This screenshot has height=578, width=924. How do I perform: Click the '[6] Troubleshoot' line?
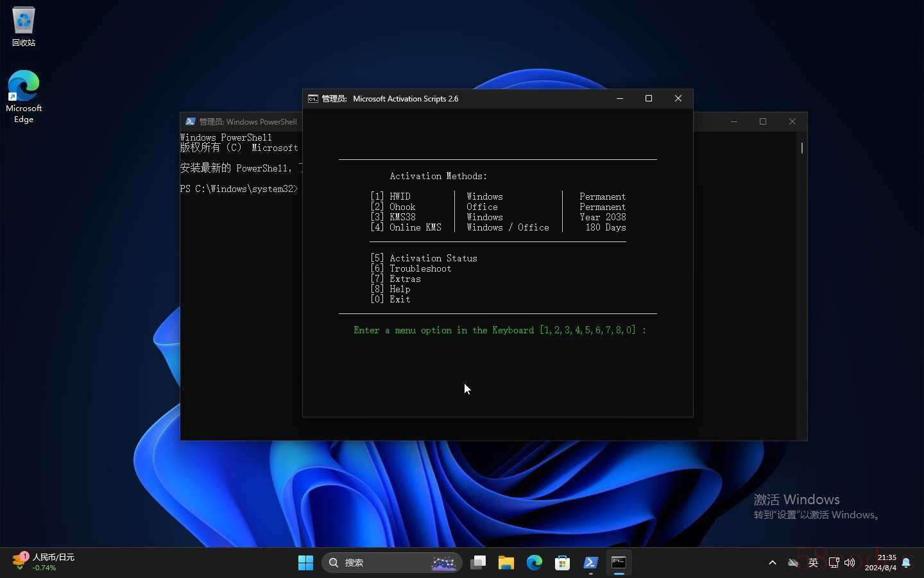coord(411,268)
